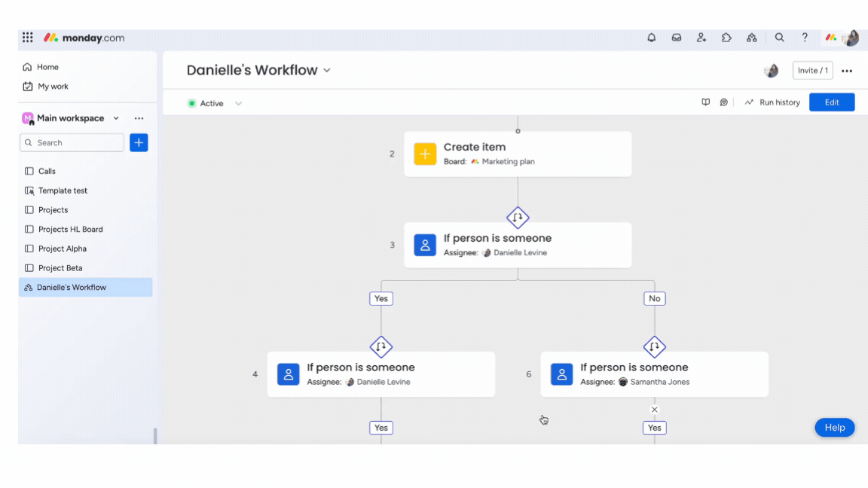Select step 3 If person is someone card

click(518, 245)
